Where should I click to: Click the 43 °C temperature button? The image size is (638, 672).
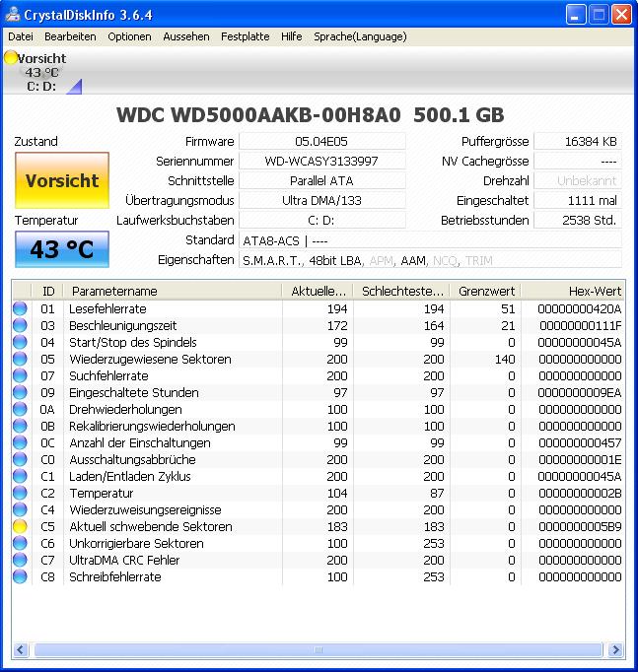[62, 249]
